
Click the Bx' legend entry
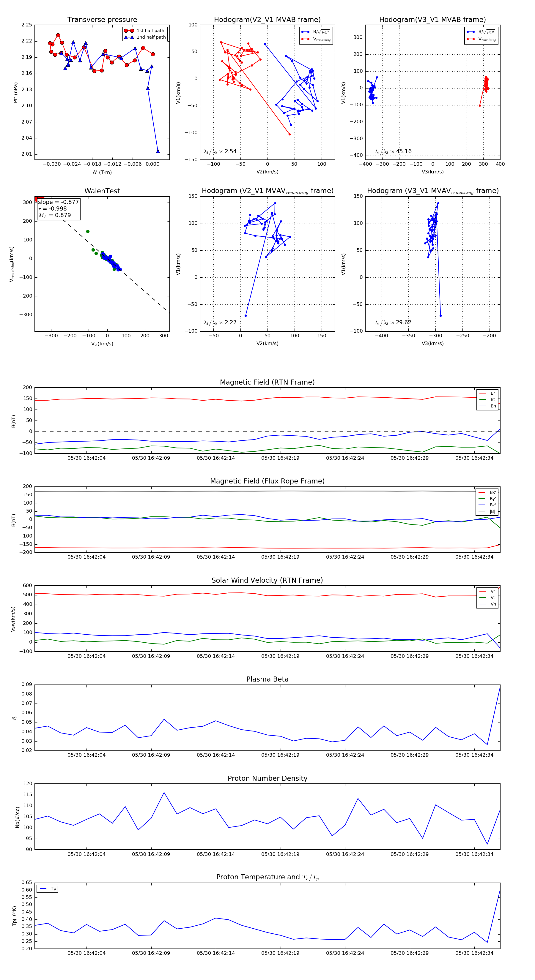click(487, 492)
